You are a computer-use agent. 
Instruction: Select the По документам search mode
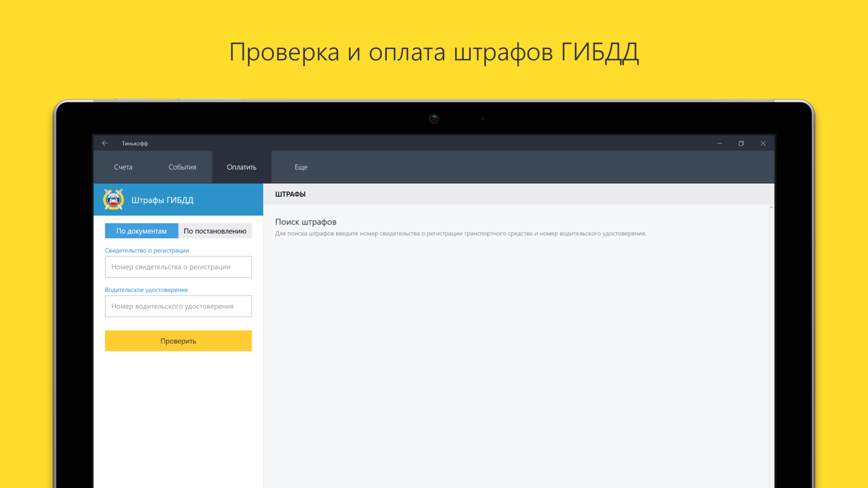(x=142, y=231)
